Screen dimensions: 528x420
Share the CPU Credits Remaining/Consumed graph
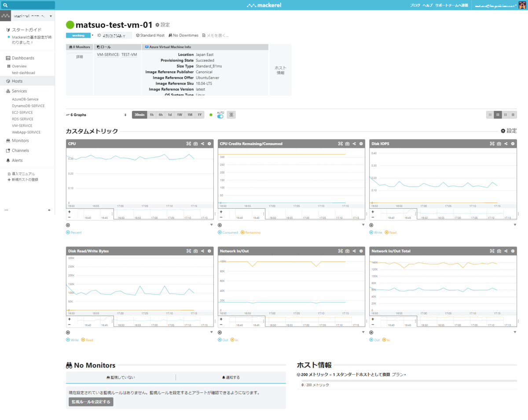354,144
